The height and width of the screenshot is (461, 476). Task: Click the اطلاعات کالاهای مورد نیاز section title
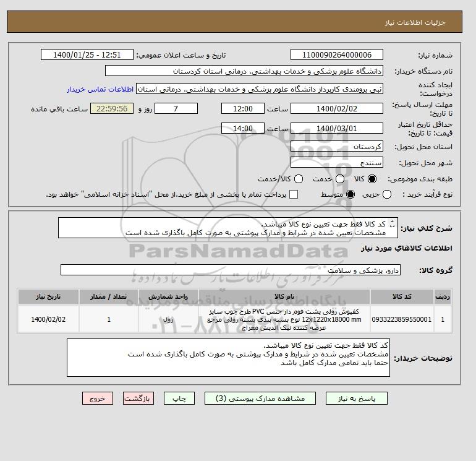(407, 248)
